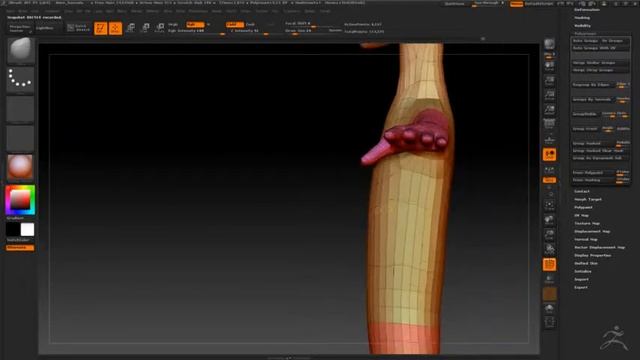
Task: Toggle the orange Rgb button
Action: 195,24
